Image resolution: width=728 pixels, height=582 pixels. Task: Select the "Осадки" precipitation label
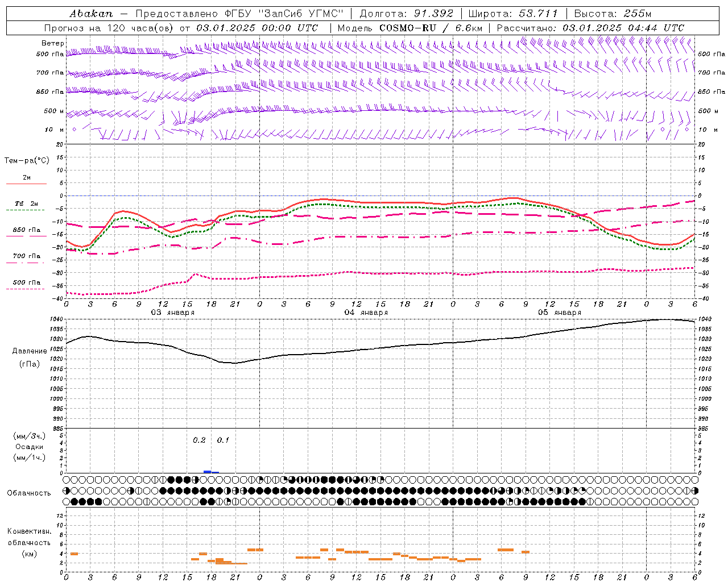coord(30,447)
